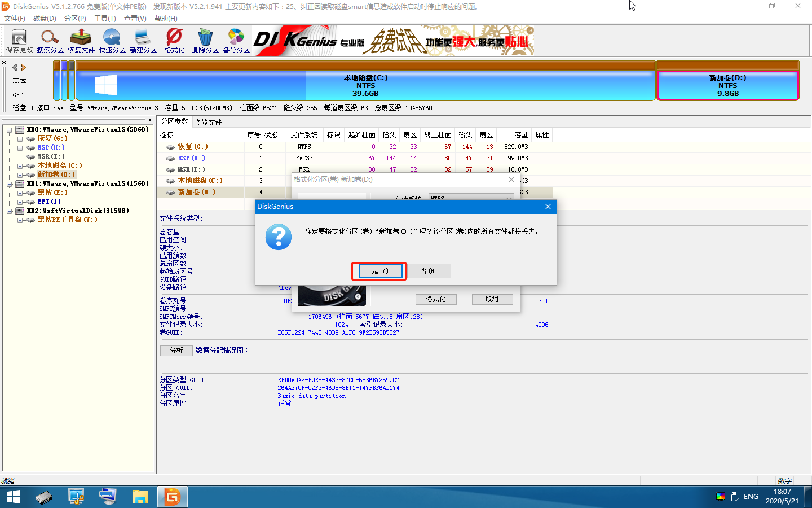Close the DiskGenius confirmation dialog
Image resolution: width=812 pixels, height=508 pixels.
(548, 207)
